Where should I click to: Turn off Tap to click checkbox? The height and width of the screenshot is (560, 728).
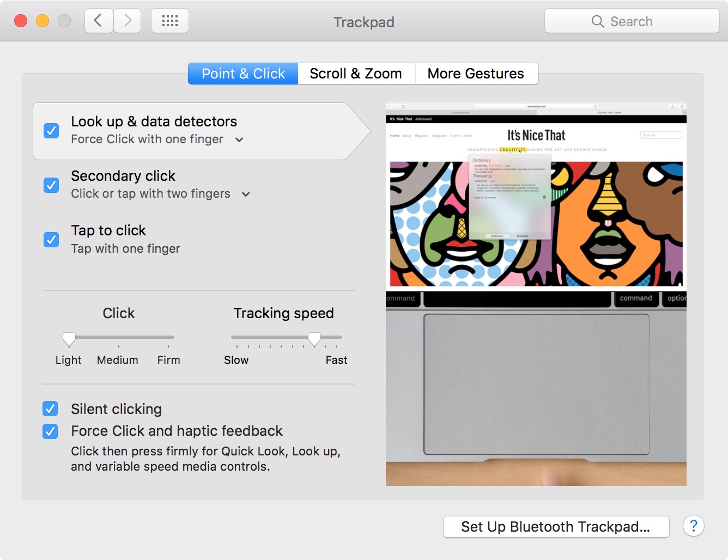coord(51,240)
